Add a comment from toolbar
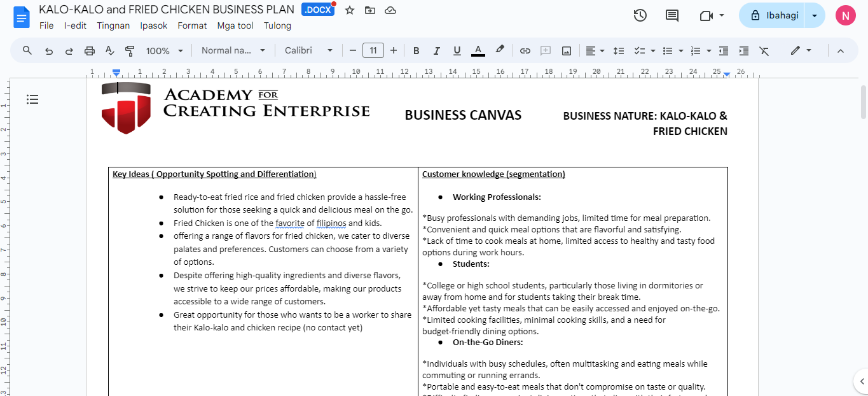This screenshot has width=868, height=396. [x=546, y=50]
